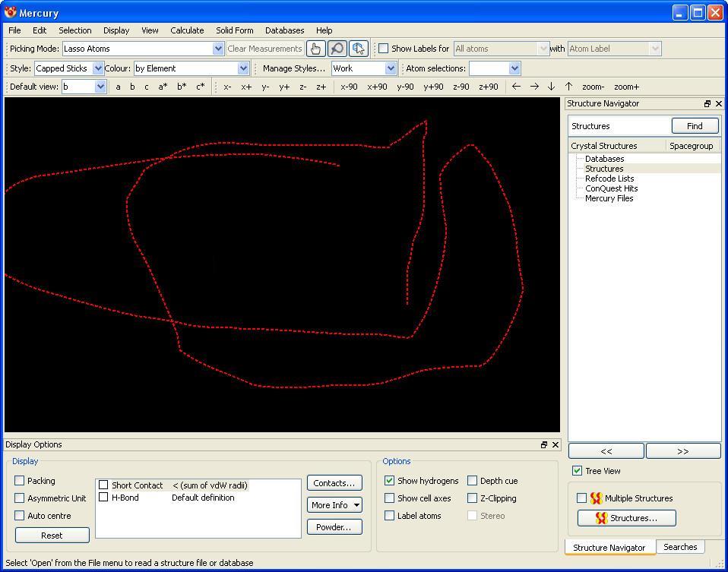This screenshot has height=572, width=728.
Task: Click the down arrow translate icon
Action: click(551, 87)
